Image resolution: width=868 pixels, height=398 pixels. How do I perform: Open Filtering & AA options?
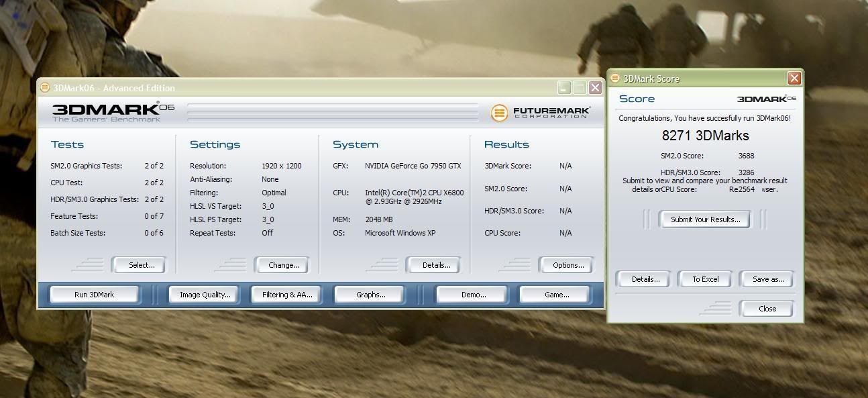click(x=287, y=295)
